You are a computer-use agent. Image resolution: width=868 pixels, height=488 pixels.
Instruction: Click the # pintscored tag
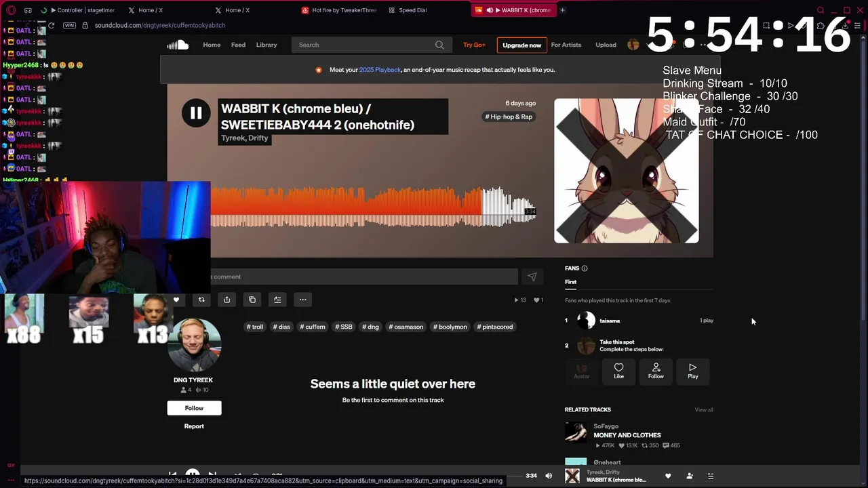point(494,327)
